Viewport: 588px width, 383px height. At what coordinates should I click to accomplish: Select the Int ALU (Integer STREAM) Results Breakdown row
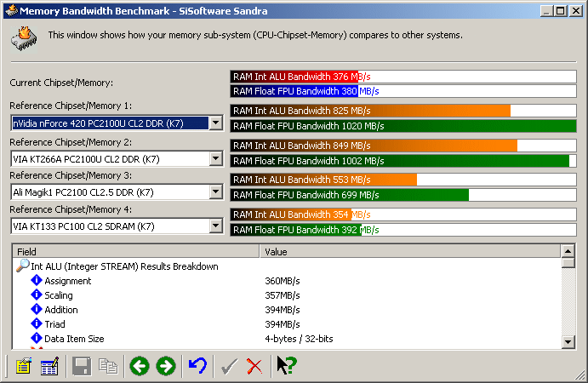click(124, 266)
